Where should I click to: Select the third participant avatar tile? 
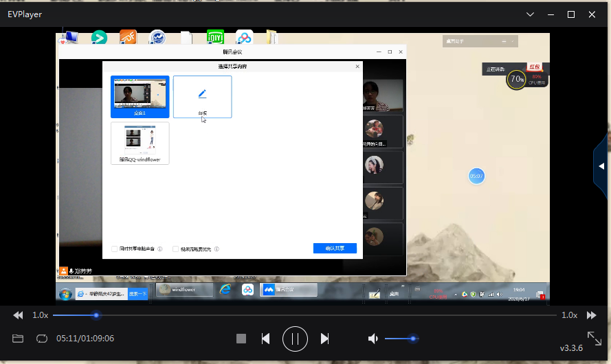point(383,167)
